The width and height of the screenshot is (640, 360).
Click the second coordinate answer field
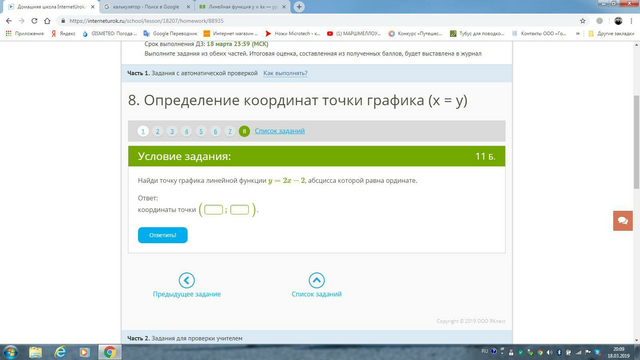point(240,210)
